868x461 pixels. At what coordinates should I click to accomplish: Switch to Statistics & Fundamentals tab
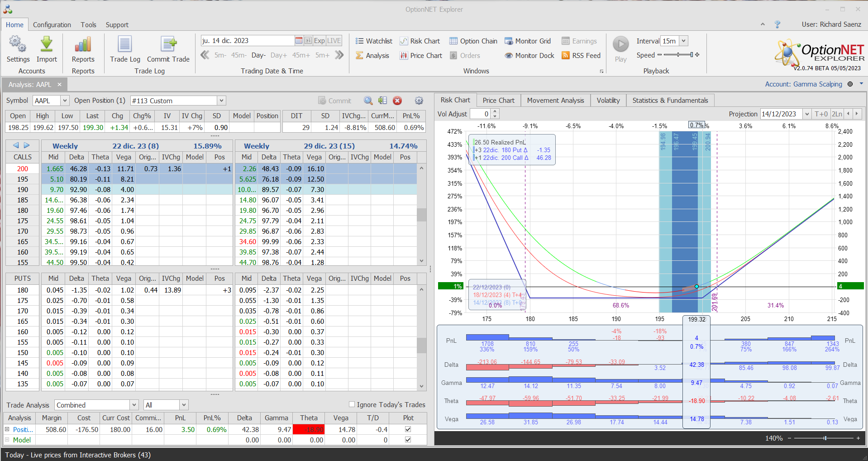point(670,100)
